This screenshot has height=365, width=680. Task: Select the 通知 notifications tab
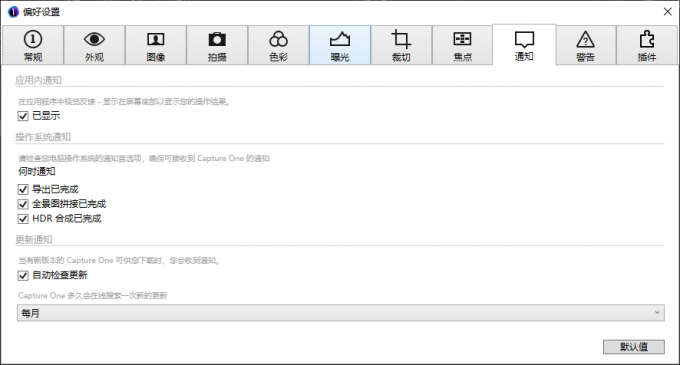pyautogui.click(x=524, y=45)
